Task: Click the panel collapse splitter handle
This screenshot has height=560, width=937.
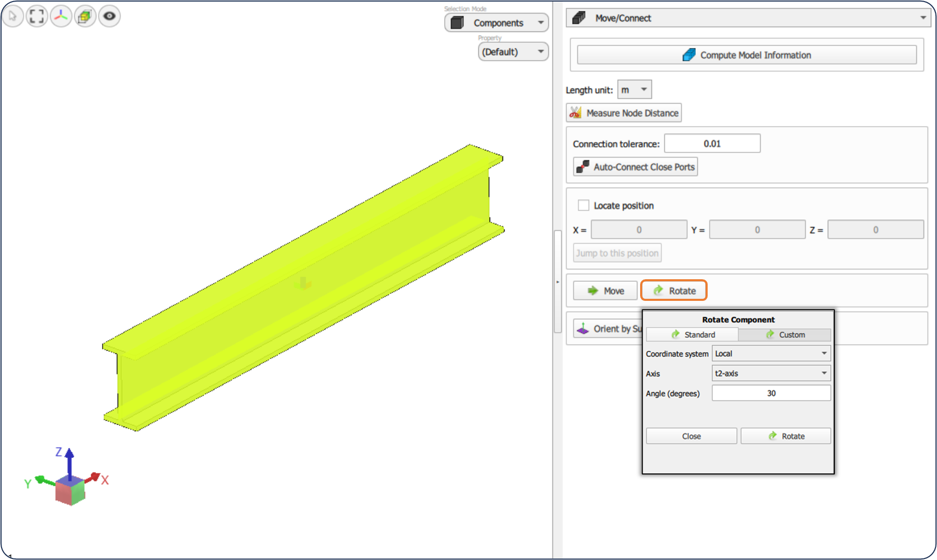Action: pos(558,282)
